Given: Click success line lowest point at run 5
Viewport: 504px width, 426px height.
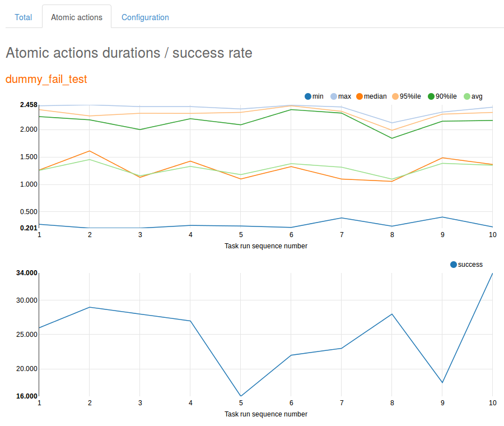Looking at the screenshot, I should click(241, 396).
